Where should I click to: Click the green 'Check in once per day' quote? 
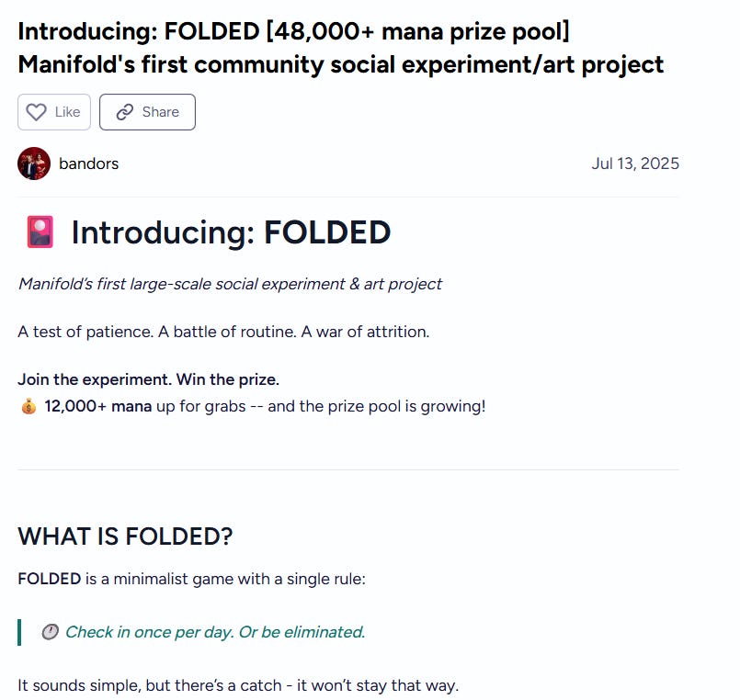[x=215, y=632]
